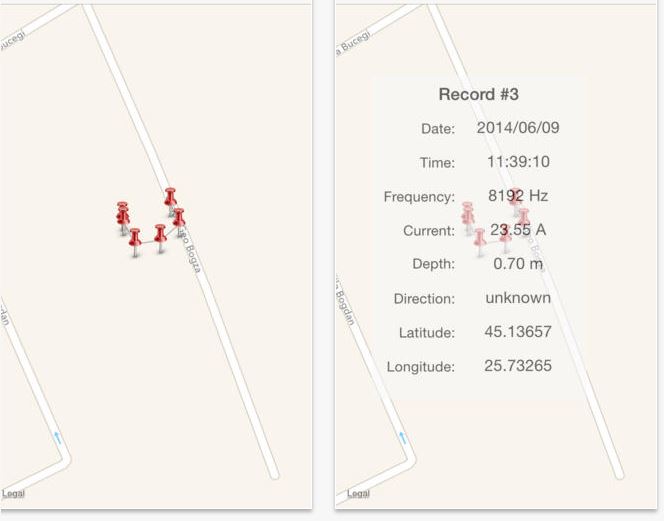
Task: Select the longitude value 25.73265
Action: coord(518,366)
